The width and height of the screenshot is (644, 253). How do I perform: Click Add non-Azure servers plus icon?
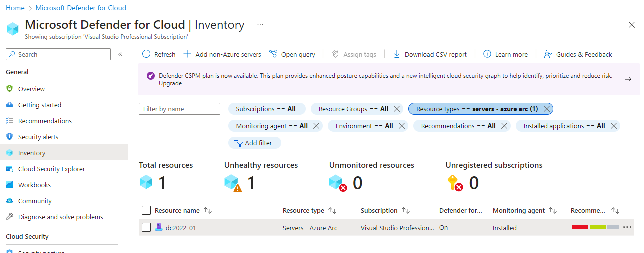click(187, 54)
